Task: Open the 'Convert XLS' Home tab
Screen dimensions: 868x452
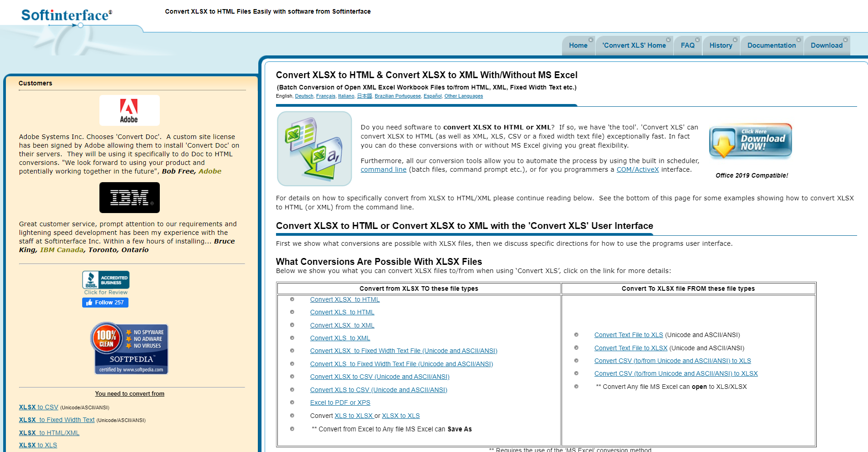Action: click(634, 45)
